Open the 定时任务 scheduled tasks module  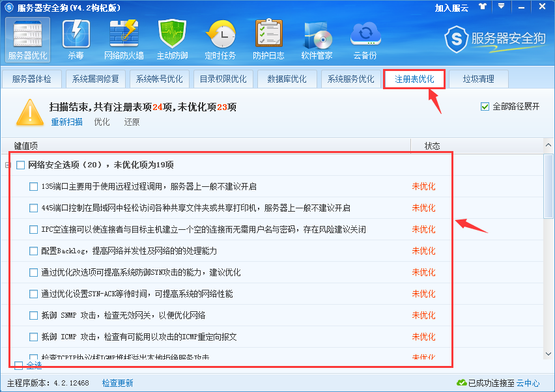point(220,40)
